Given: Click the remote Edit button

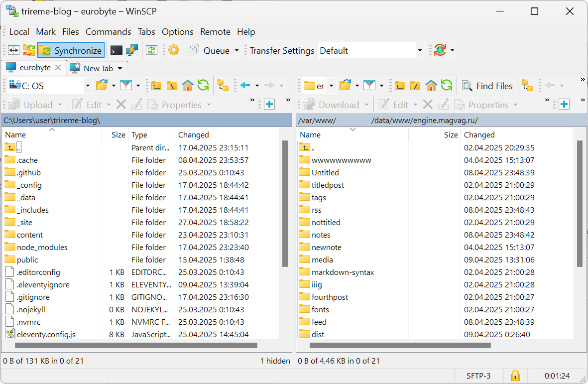Looking at the screenshot, I should (394, 105).
